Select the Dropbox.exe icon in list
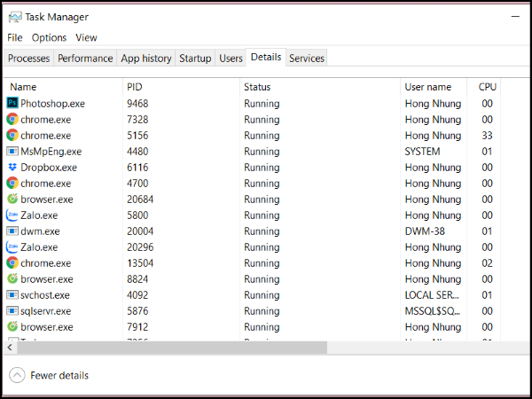The height and width of the screenshot is (399, 532). (12, 168)
